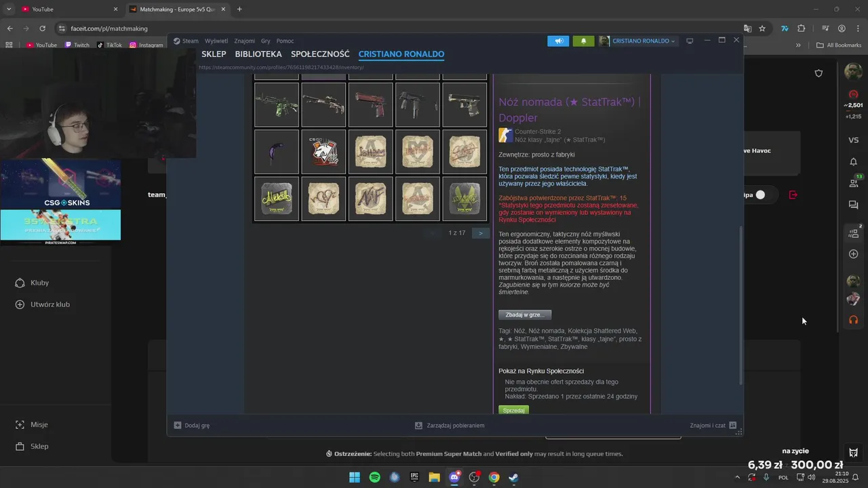Click the green Sprzedaj button
This screenshot has width=868, height=488.
pos(513,410)
